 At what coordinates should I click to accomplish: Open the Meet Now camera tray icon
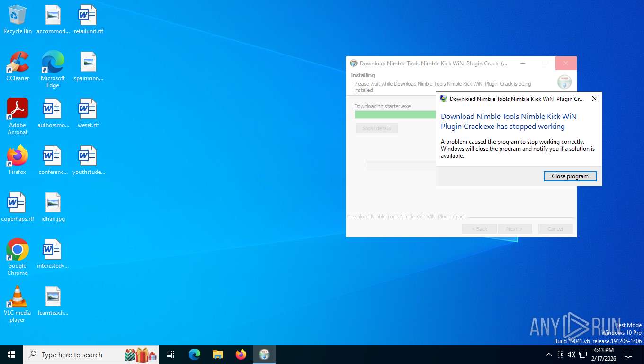click(x=560, y=355)
